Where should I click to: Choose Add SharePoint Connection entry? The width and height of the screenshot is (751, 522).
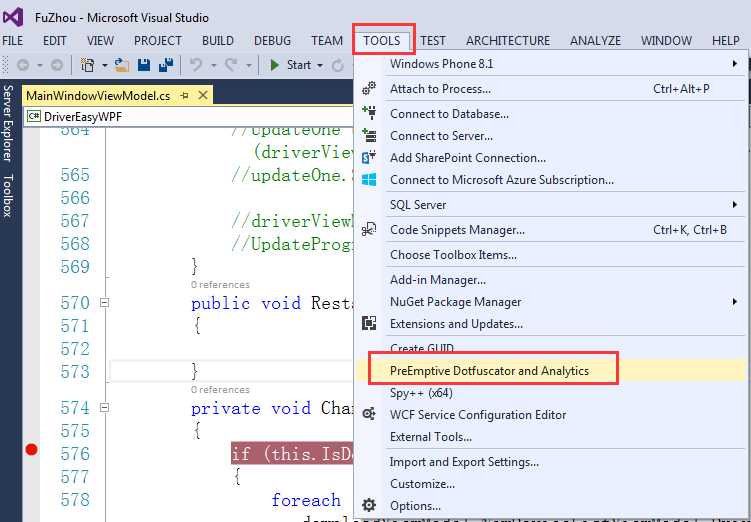pyautogui.click(x=551, y=158)
